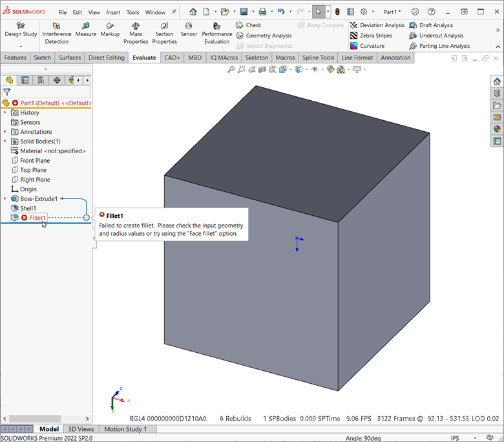The height and width of the screenshot is (442, 504).
Task: Expand the ribbon overflow chevron
Action: [x=498, y=30]
